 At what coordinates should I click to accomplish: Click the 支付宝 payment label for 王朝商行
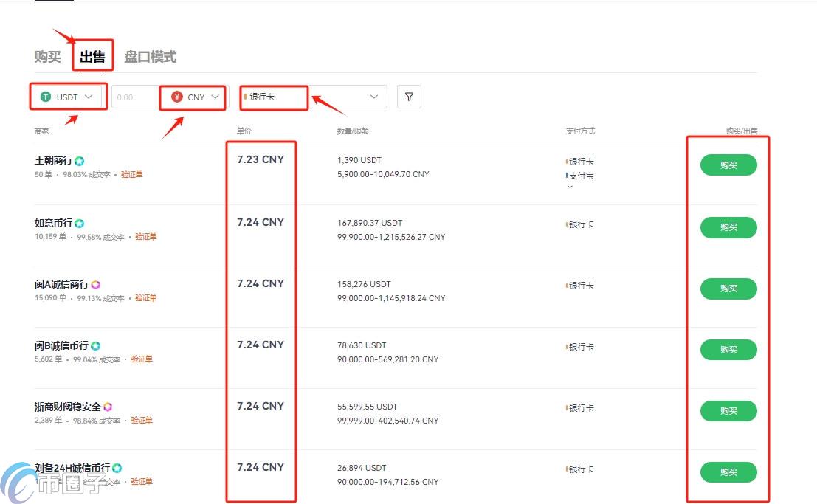tap(582, 176)
